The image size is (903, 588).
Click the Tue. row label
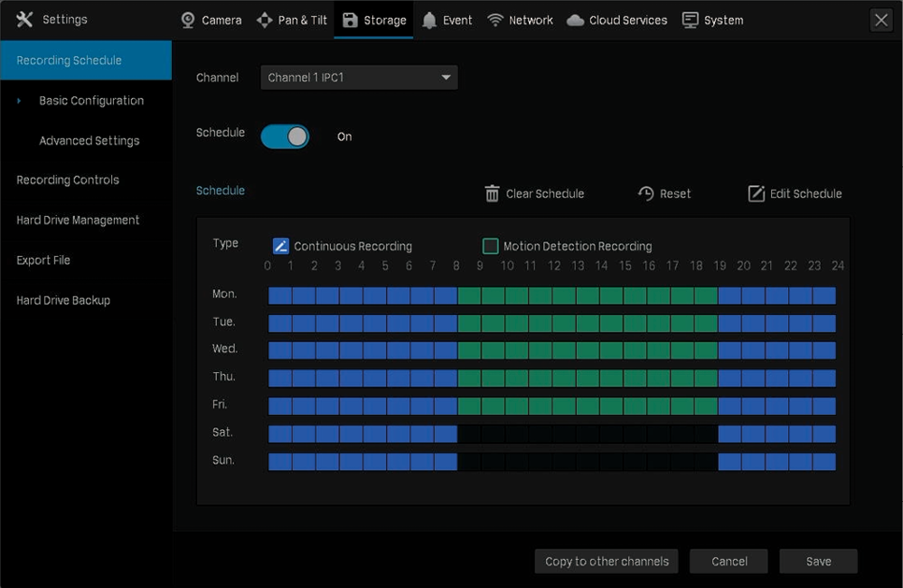pyautogui.click(x=223, y=322)
